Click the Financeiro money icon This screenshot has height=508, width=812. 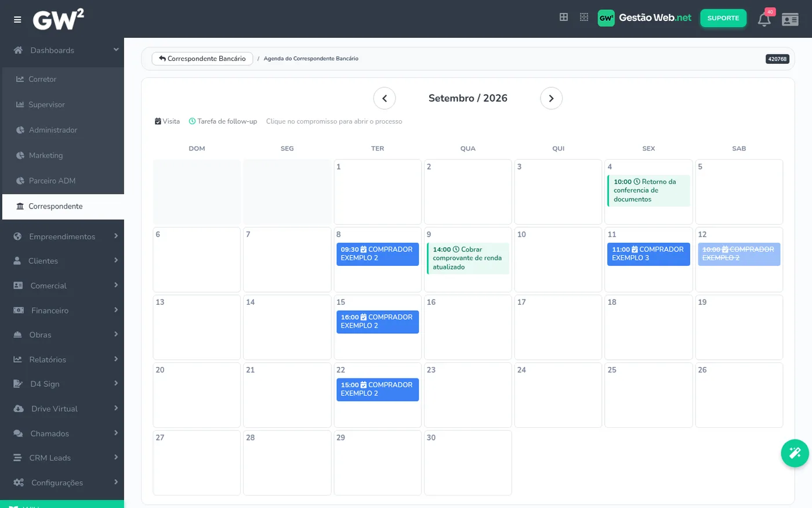[19, 311]
